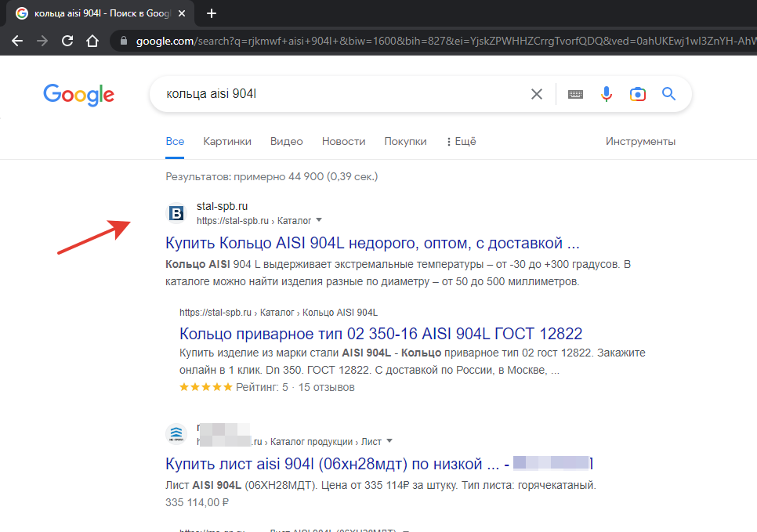Go to browser home page
The height and width of the screenshot is (532, 757).
pos(92,41)
